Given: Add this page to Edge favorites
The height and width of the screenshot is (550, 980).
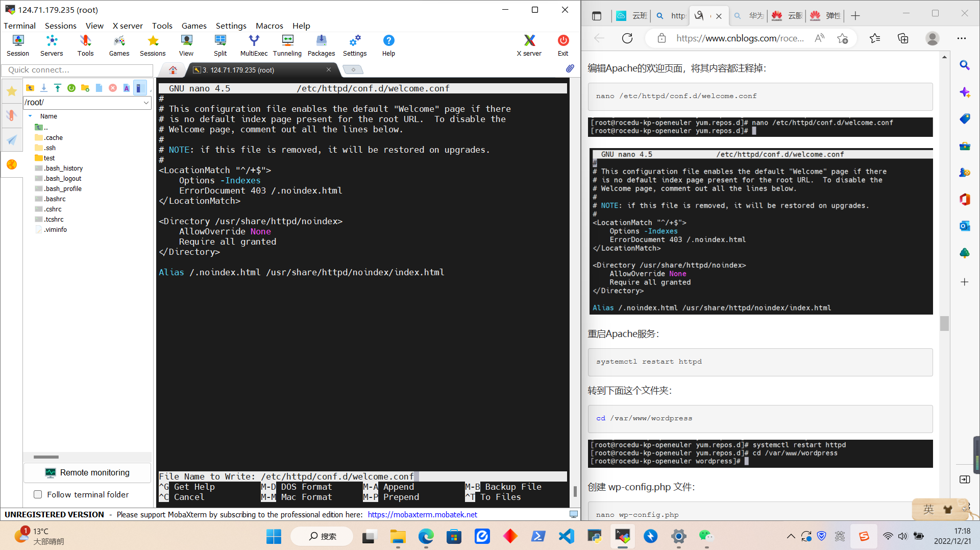Looking at the screenshot, I should click(842, 38).
